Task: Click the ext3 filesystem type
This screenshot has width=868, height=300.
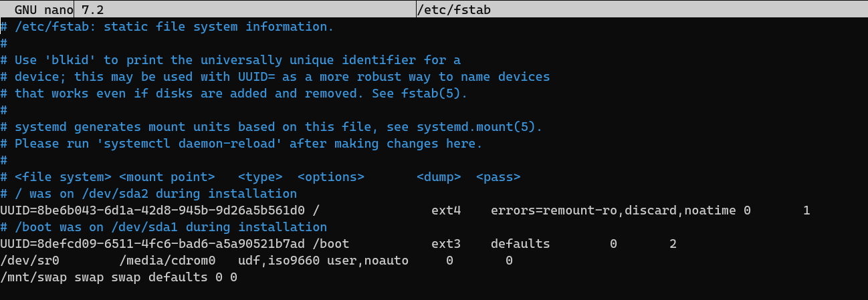Action: [446, 244]
